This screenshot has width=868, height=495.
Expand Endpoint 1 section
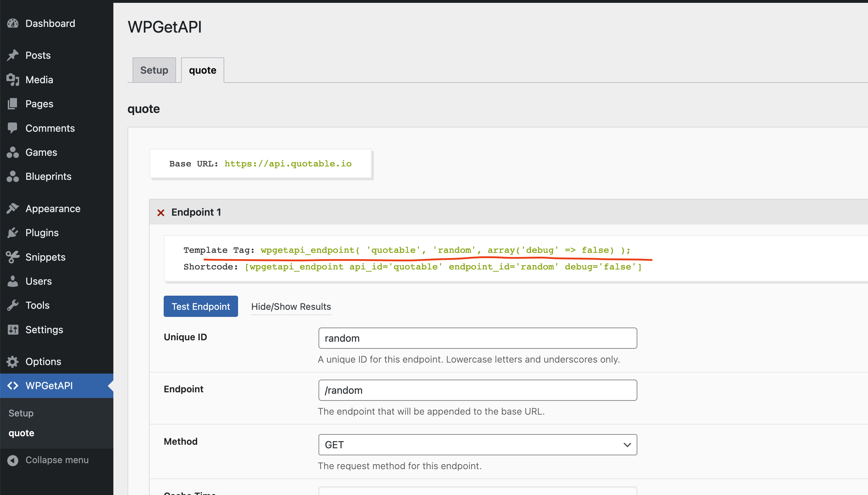(196, 212)
